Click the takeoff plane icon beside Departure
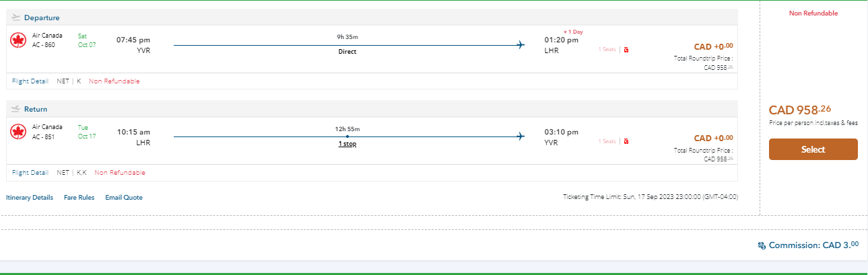Image resolution: width=868 pixels, height=275 pixels. click(16, 17)
